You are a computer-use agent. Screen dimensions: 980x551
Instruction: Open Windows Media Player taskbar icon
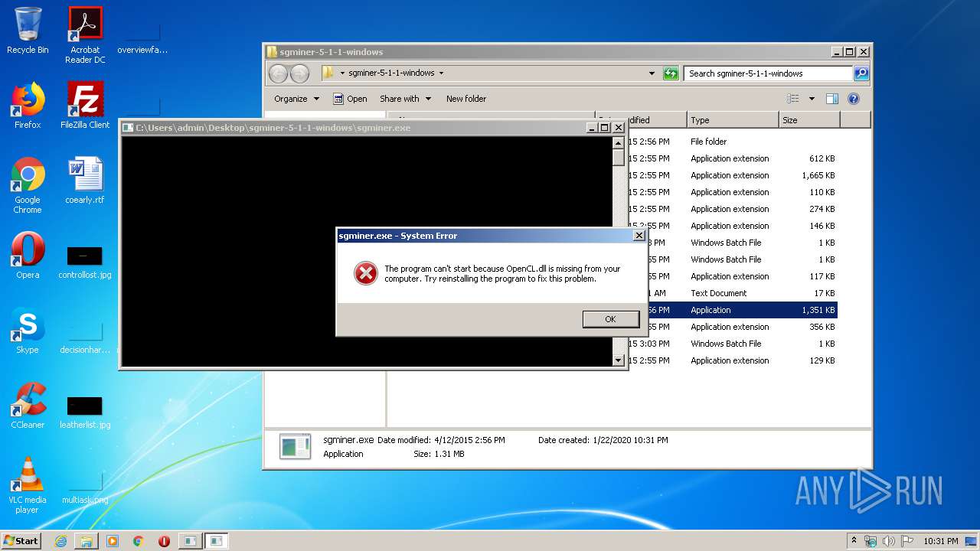(113, 541)
